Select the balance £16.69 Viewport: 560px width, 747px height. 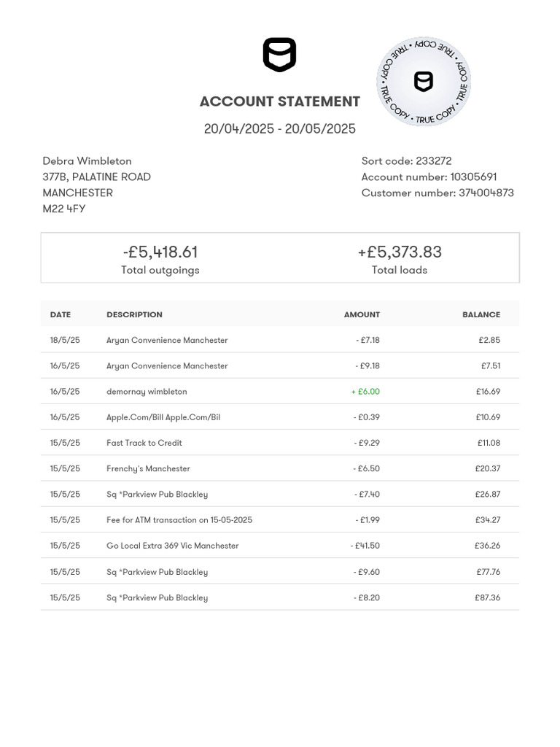point(488,392)
